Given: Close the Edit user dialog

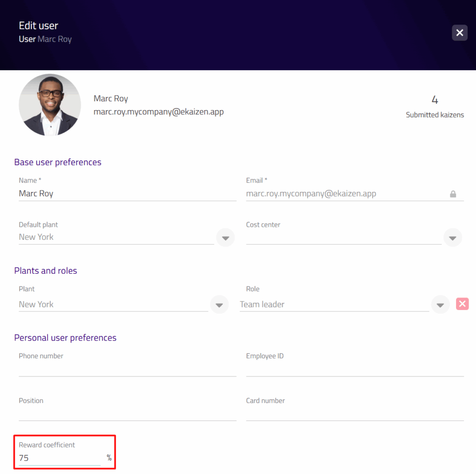Looking at the screenshot, I should [x=459, y=33].
